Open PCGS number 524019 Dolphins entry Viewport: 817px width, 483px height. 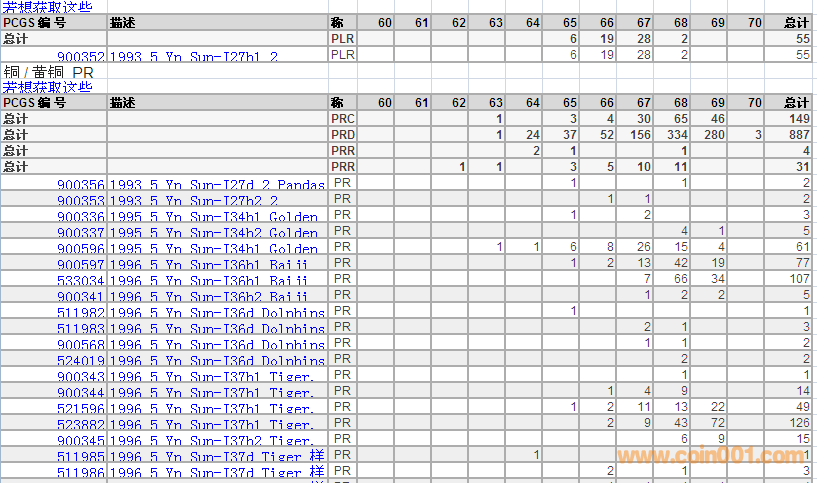(80, 360)
